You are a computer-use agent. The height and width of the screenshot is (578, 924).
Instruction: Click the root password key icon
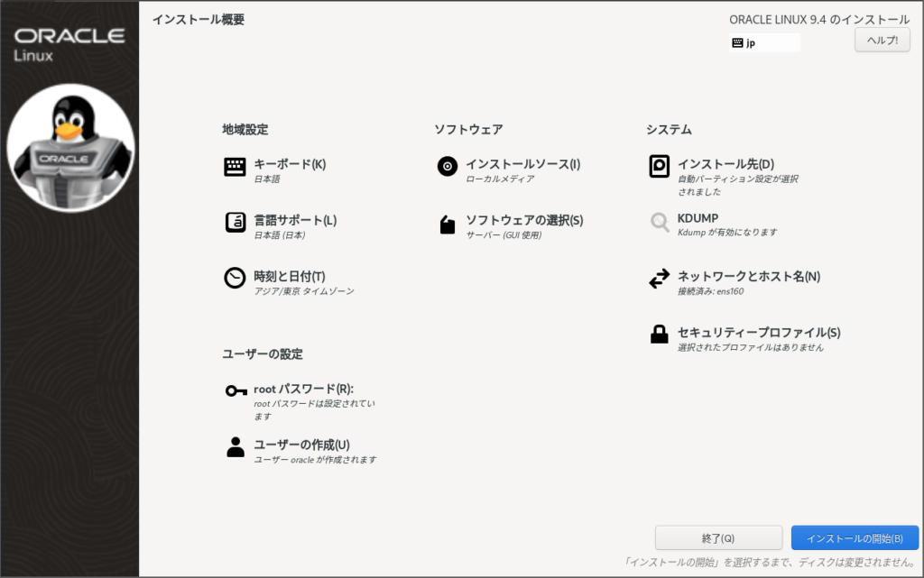click(x=236, y=390)
